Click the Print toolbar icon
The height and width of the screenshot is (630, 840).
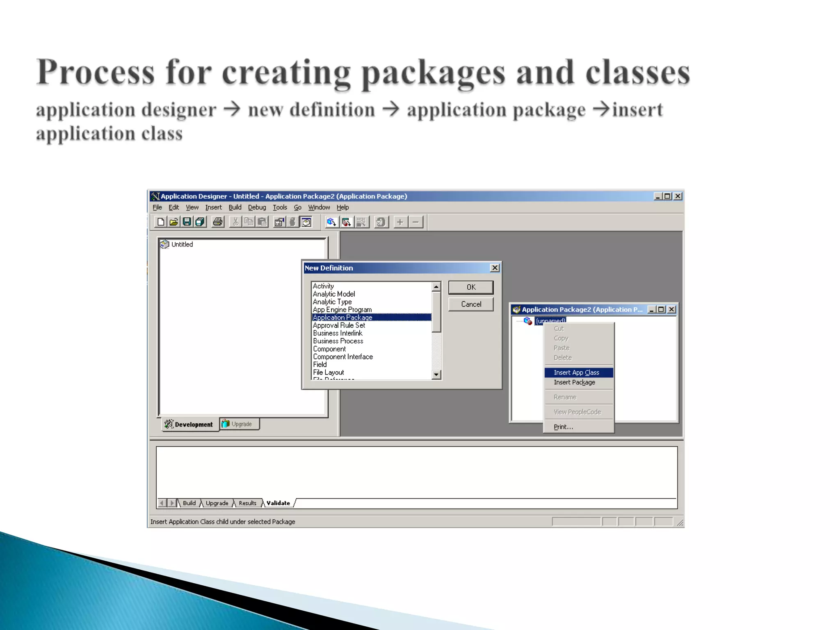pyautogui.click(x=218, y=222)
